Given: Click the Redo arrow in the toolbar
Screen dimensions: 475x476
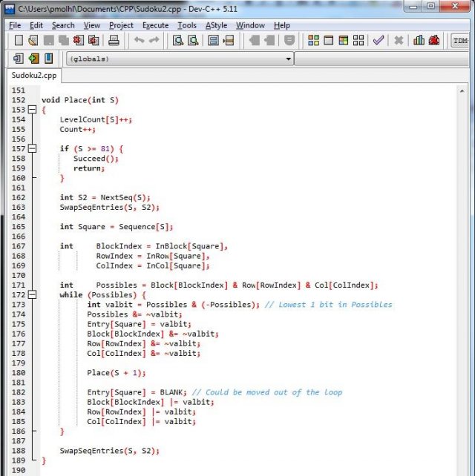Looking at the screenshot, I should coord(154,41).
